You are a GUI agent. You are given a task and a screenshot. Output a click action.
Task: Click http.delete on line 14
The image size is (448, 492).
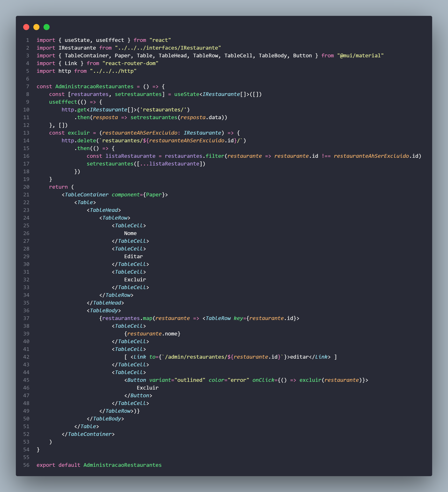tap(79, 140)
